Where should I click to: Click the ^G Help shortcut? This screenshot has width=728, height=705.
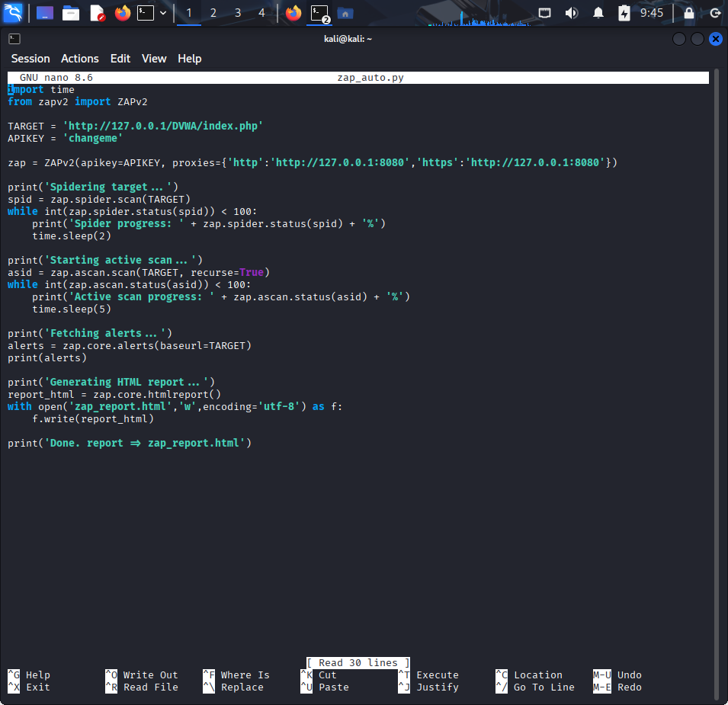tap(29, 675)
